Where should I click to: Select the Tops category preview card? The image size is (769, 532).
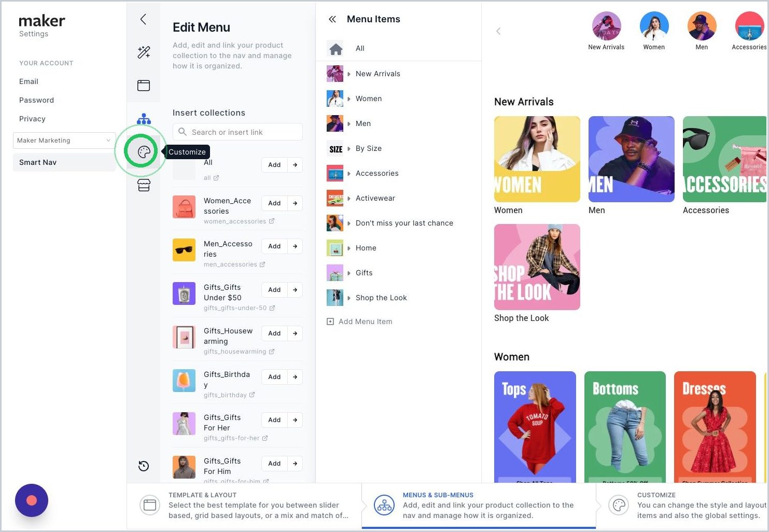535,427
